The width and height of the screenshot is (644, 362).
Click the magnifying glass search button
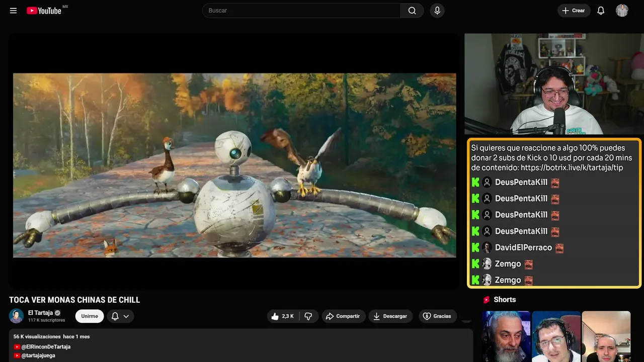pos(412,11)
